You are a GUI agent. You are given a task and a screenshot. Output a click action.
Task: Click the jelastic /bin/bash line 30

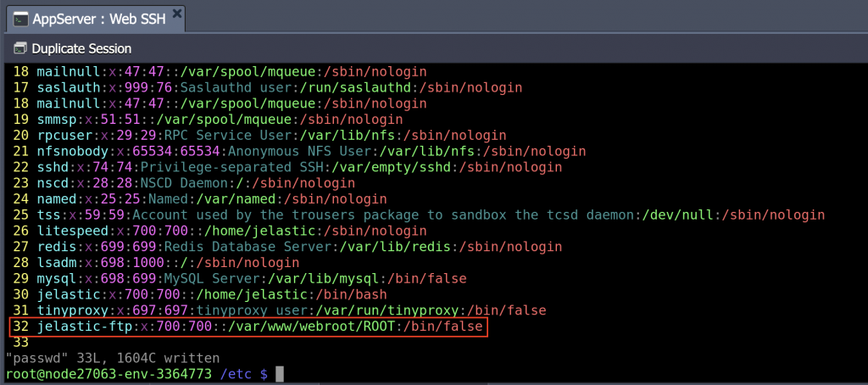tap(200, 294)
